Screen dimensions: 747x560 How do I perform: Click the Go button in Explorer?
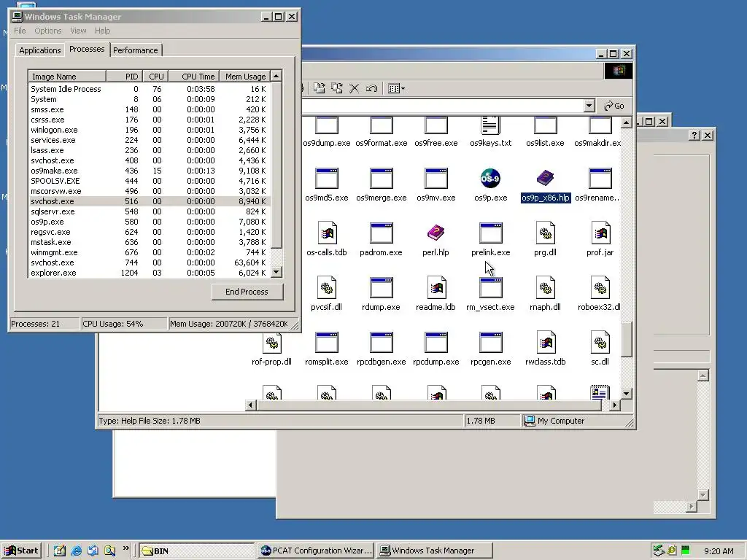(x=614, y=106)
